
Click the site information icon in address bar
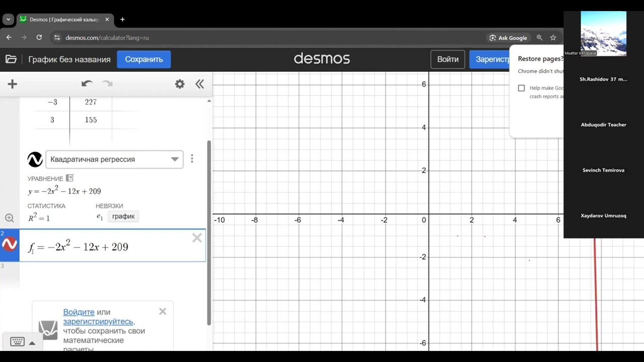click(x=57, y=38)
